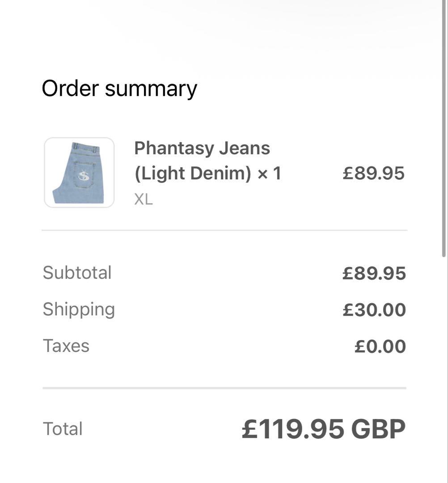Click the XL size label
Screen dimensions: 448x483
(x=144, y=199)
